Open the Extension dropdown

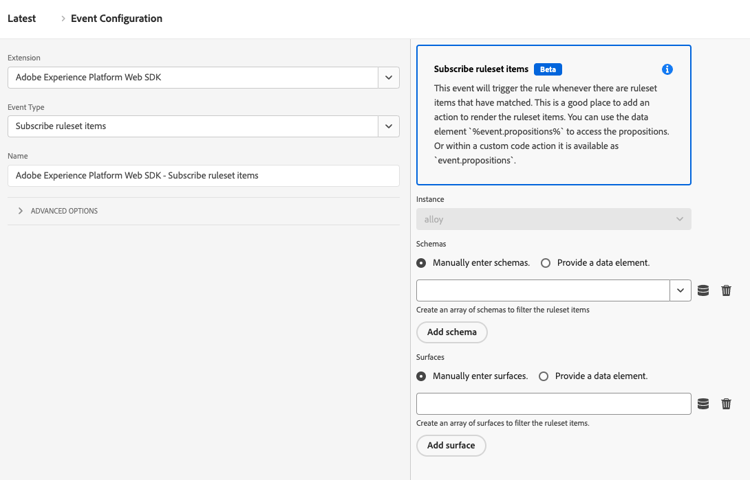click(x=388, y=77)
